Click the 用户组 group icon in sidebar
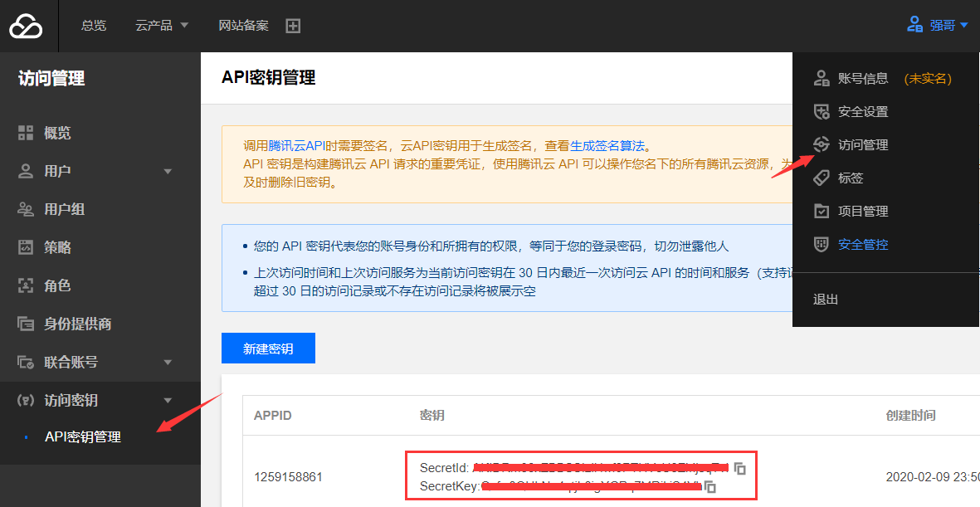980x507 pixels. click(26, 209)
